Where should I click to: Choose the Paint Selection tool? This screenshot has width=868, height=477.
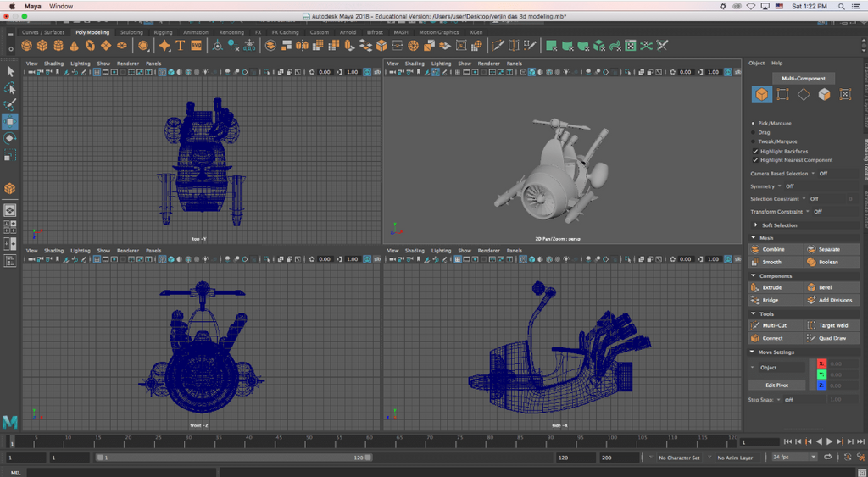pyautogui.click(x=10, y=104)
